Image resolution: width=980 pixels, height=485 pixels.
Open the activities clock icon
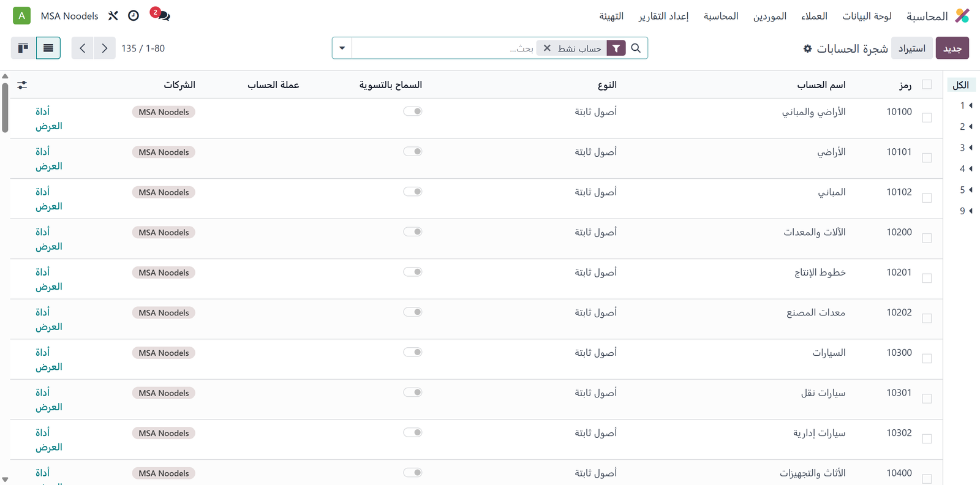coord(134,16)
